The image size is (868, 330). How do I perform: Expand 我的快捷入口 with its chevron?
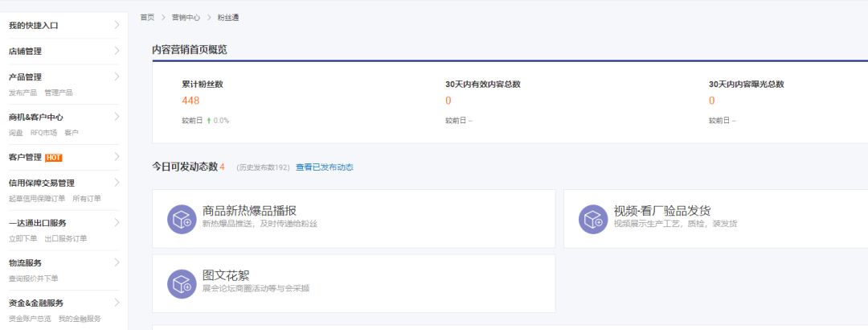click(x=117, y=25)
